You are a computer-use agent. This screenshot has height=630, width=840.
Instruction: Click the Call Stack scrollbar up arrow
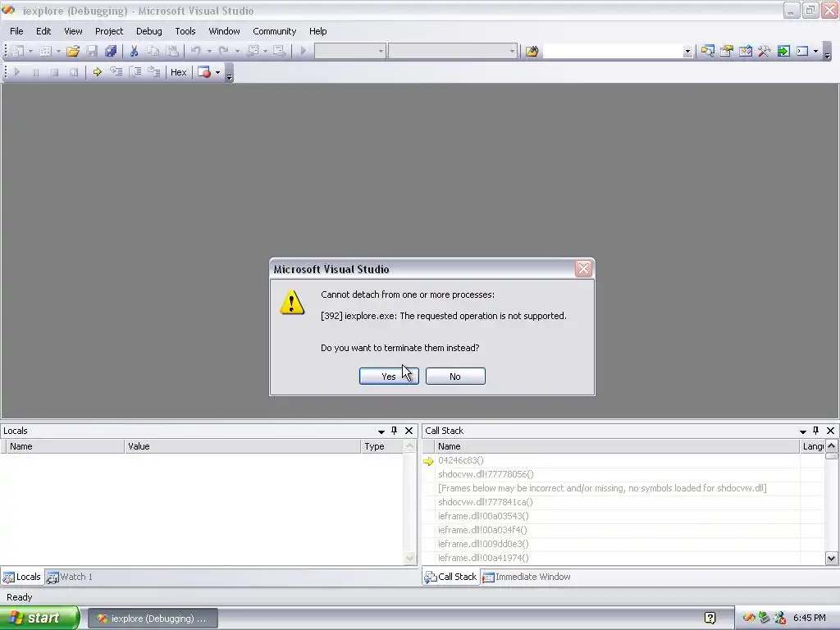(831, 446)
